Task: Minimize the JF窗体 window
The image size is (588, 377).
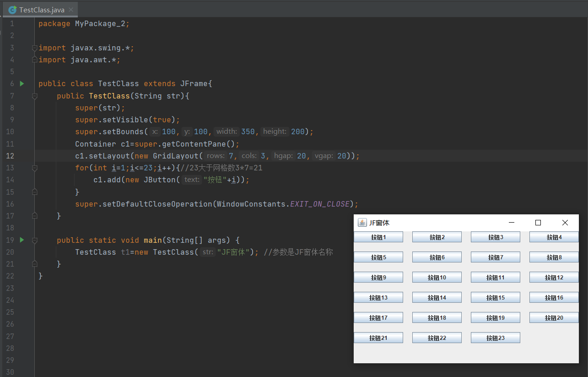Action: (512, 223)
